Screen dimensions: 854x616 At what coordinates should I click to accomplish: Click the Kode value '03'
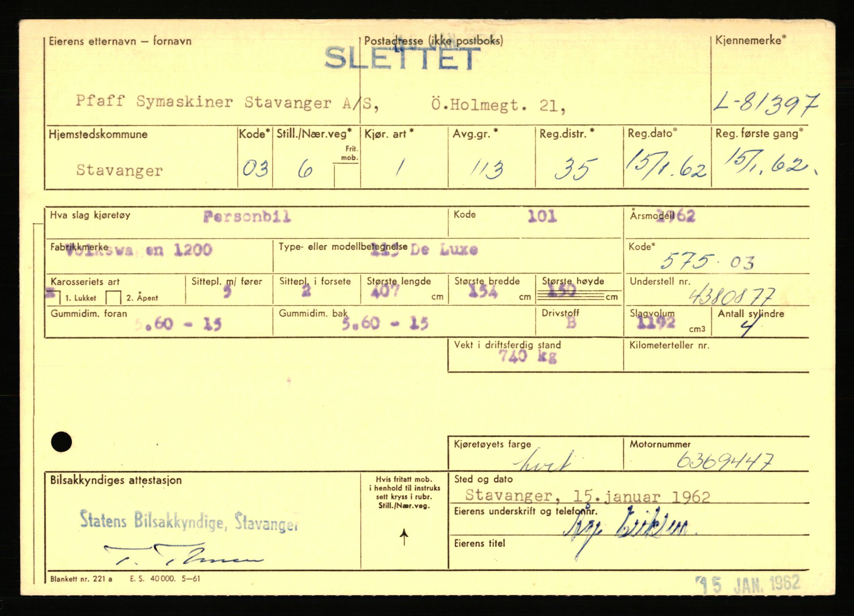coord(255,169)
